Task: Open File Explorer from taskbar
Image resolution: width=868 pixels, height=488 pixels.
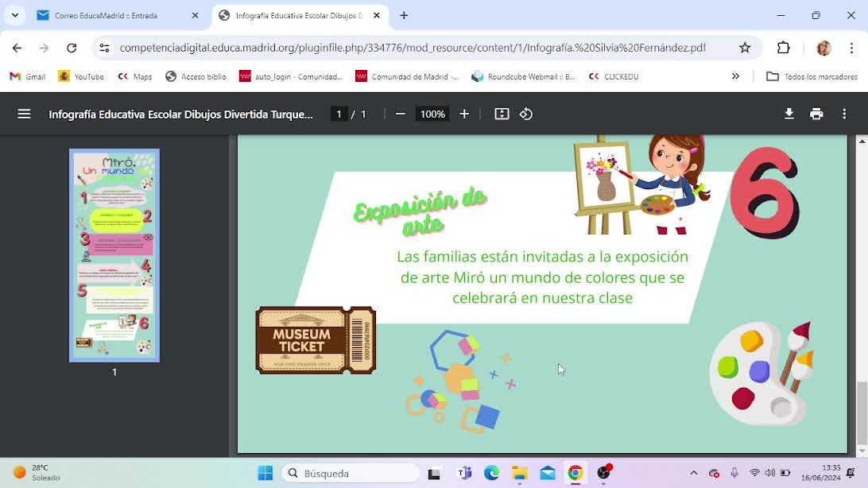Action: pos(519,473)
